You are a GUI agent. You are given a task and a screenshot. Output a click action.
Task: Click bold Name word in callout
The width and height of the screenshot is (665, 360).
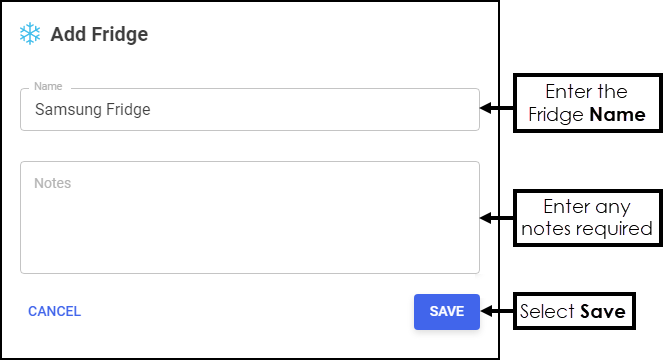[x=618, y=115]
